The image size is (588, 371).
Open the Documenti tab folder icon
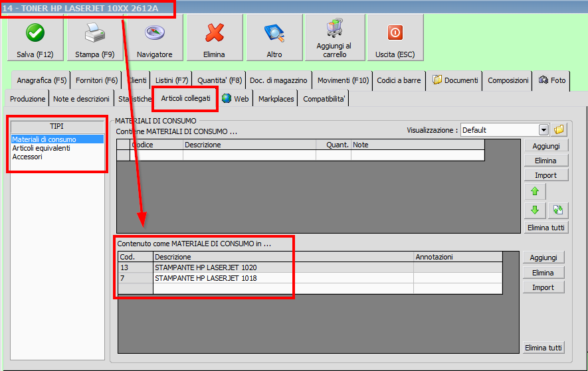click(437, 80)
